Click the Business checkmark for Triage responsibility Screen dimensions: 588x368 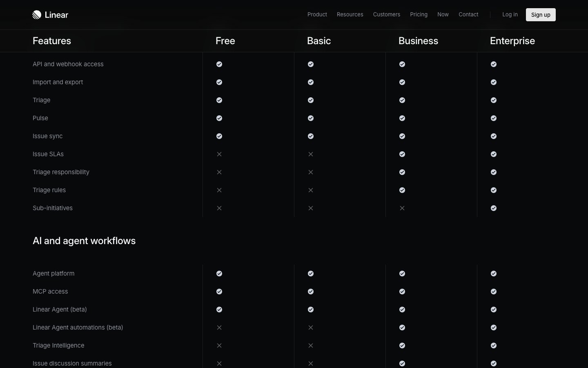click(x=402, y=172)
